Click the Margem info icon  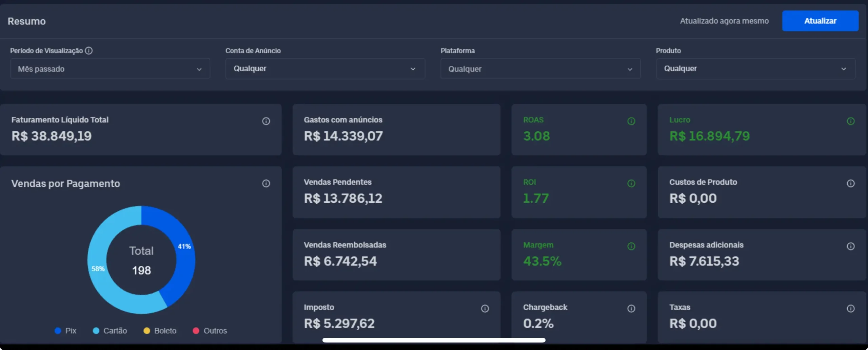631,246
